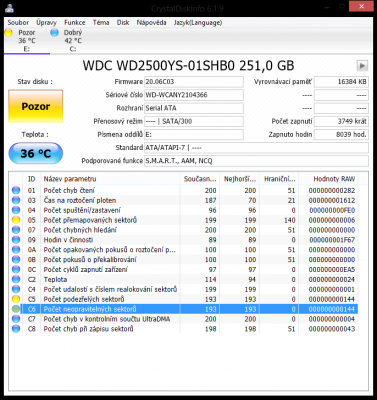Open the Jazyk(Language) menu
This screenshot has height=400, width=377.
click(198, 23)
